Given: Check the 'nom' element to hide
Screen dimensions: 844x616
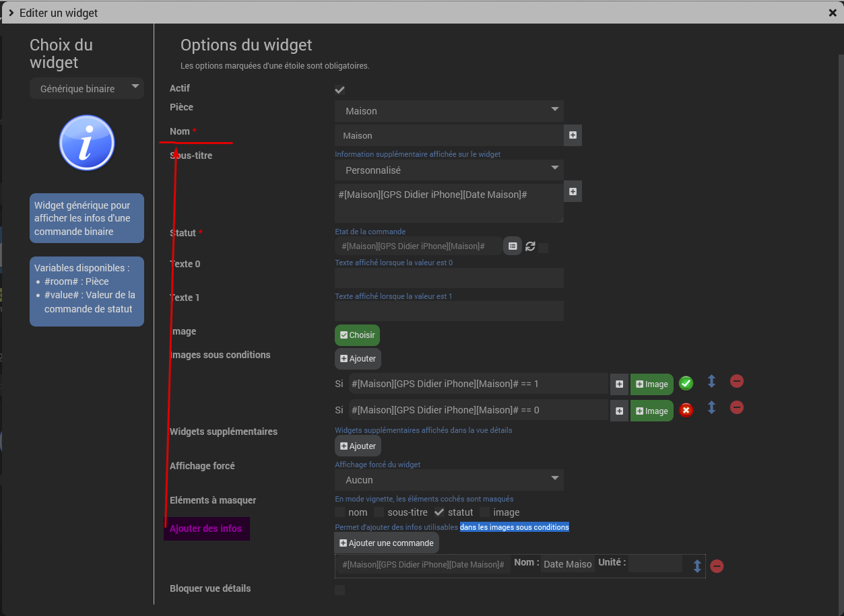Looking at the screenshot, I should tap(340, 512).
